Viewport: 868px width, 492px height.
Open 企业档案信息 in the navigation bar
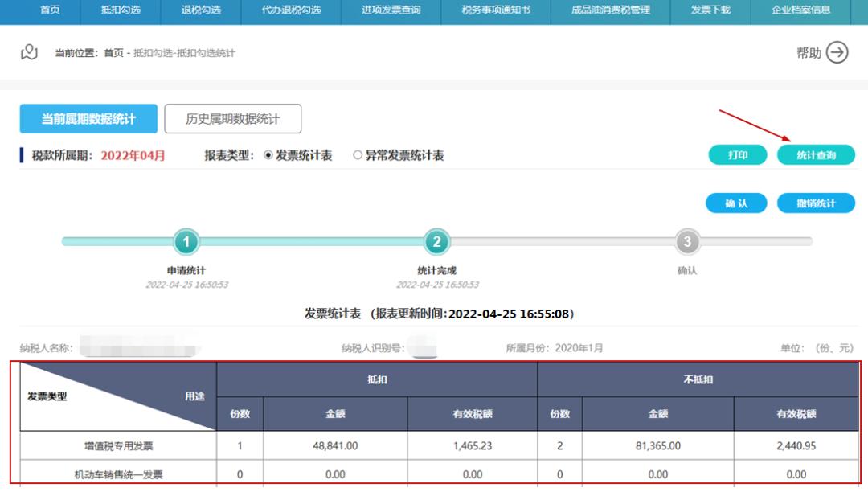803,11
